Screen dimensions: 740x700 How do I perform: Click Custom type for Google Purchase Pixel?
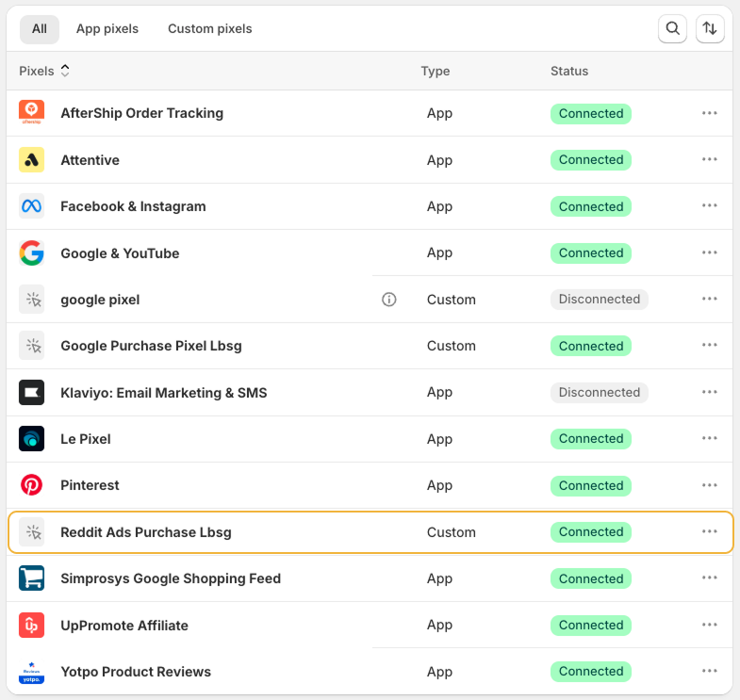[x=452, y=346]
